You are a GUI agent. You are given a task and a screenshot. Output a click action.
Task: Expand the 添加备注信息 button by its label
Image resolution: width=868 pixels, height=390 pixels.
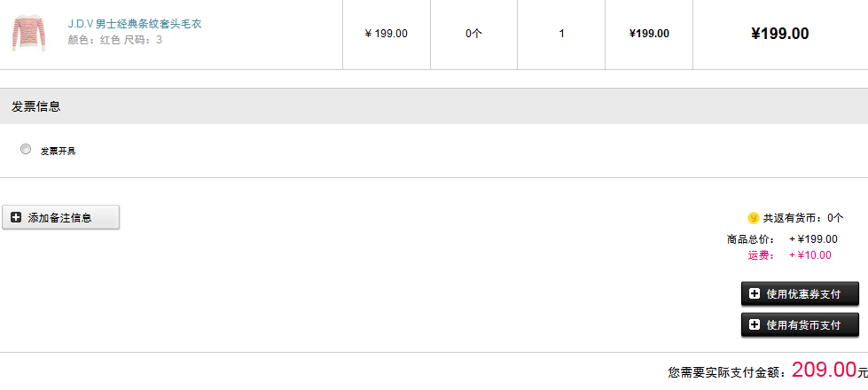59,218
